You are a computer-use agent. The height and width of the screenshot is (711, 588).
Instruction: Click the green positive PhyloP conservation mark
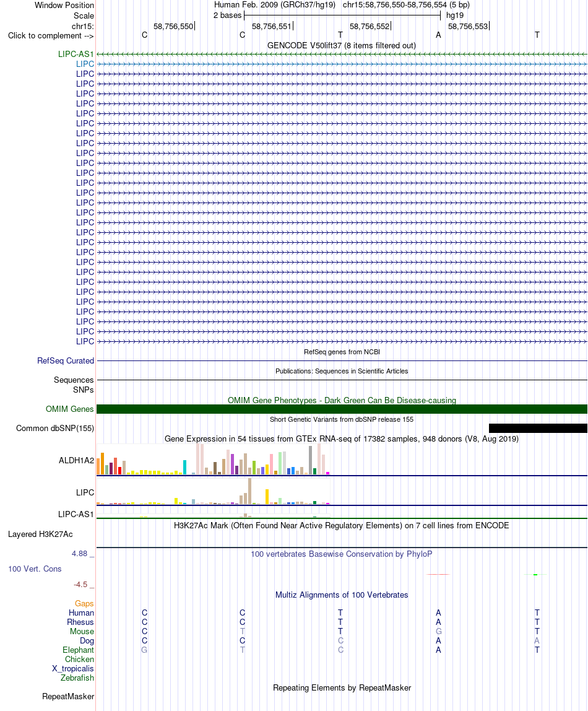coord(535,575)
